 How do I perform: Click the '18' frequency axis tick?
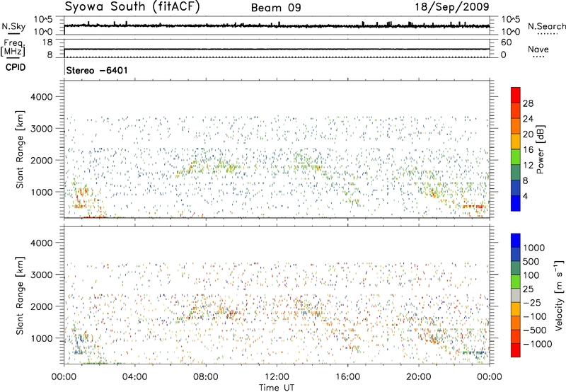point(47,42)
